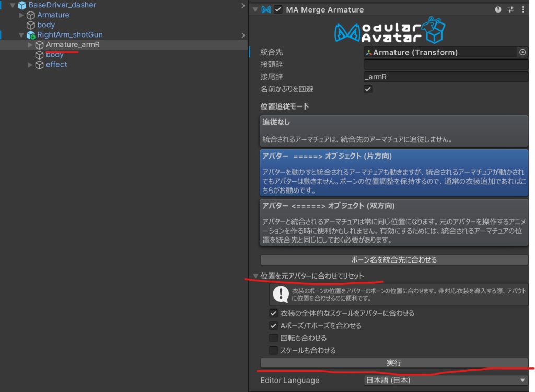
Task: Click the 統合先 property label
Action: [x=272, y=52]
